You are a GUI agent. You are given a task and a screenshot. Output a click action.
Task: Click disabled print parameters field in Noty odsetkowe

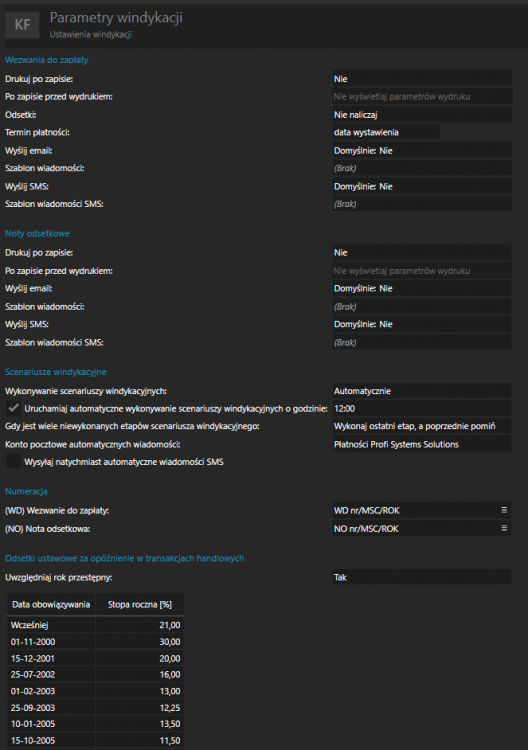coord(422,271)
